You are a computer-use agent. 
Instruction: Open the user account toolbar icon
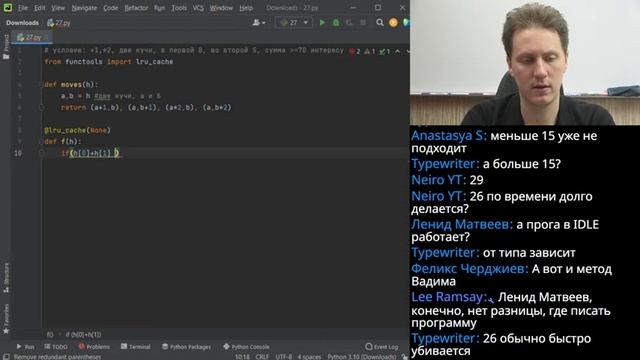[x=258, y=23]
